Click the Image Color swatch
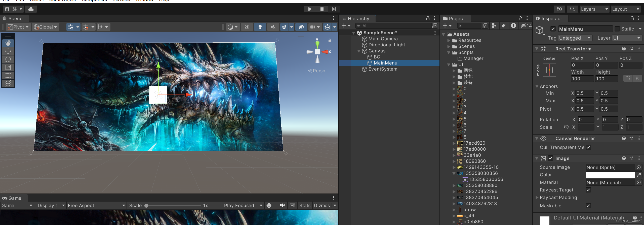This screenshot has width=644, height=225. [610, 175]
